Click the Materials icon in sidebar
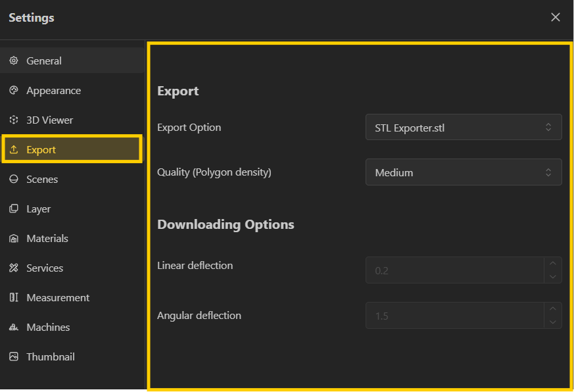 point(14,238)
